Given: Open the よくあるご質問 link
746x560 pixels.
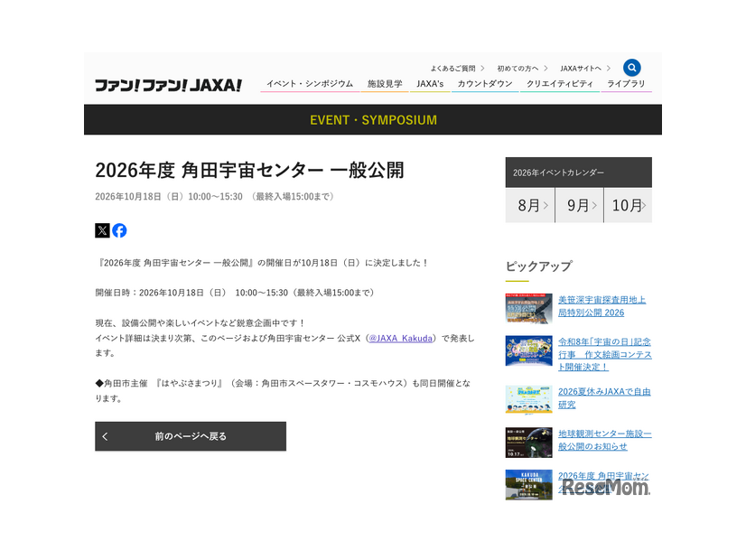Looking at the screenshot, I should [457, 69].
